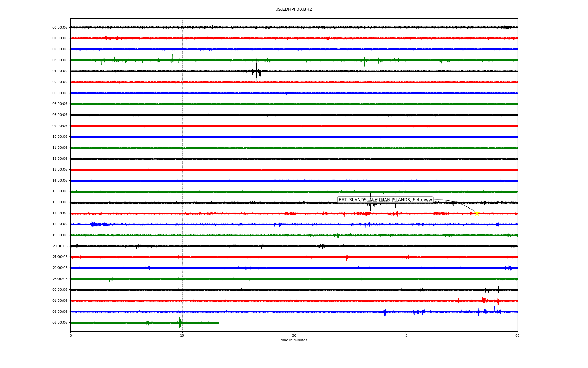
Task: Click the x-axis tick label 30
Action: [294, 335]
